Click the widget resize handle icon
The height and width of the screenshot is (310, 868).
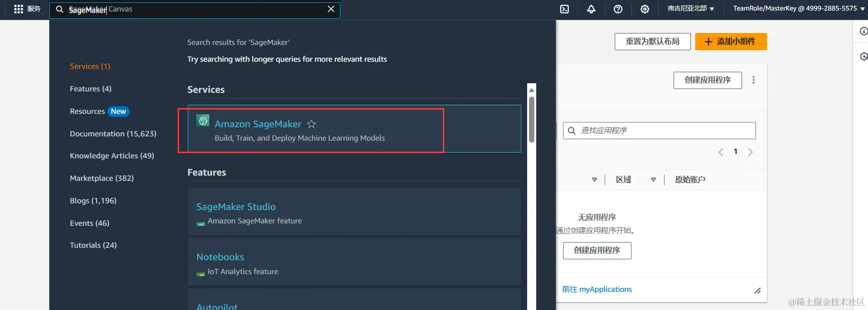point(757,290)
